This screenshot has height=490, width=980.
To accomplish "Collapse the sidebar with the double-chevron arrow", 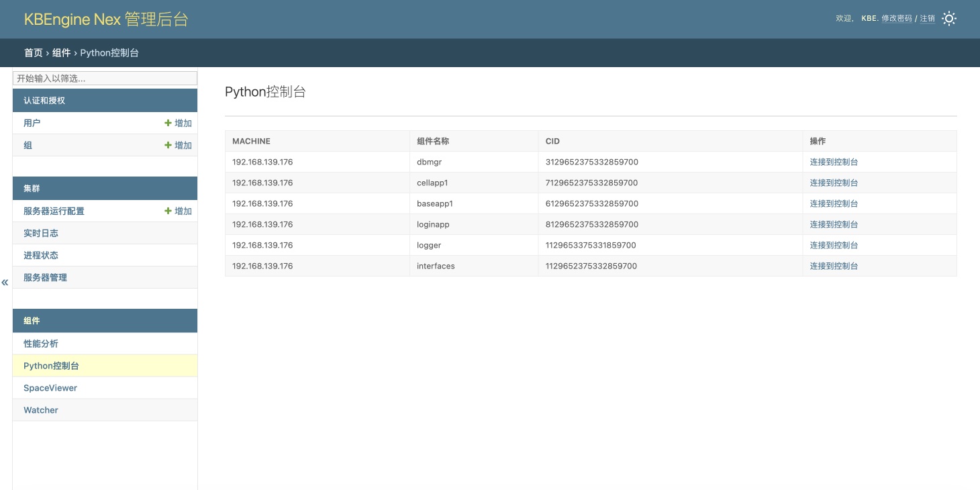I will pyautogui.click(x=5, y=283).
